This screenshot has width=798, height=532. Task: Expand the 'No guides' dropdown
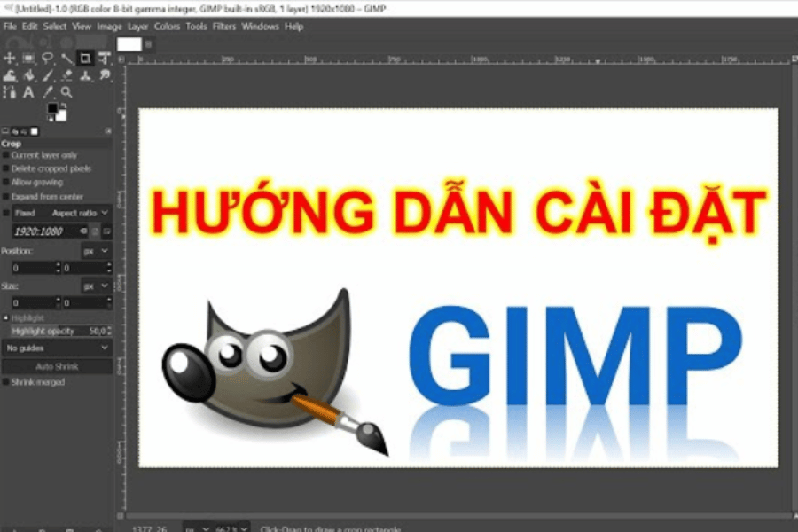coord(57,348)
